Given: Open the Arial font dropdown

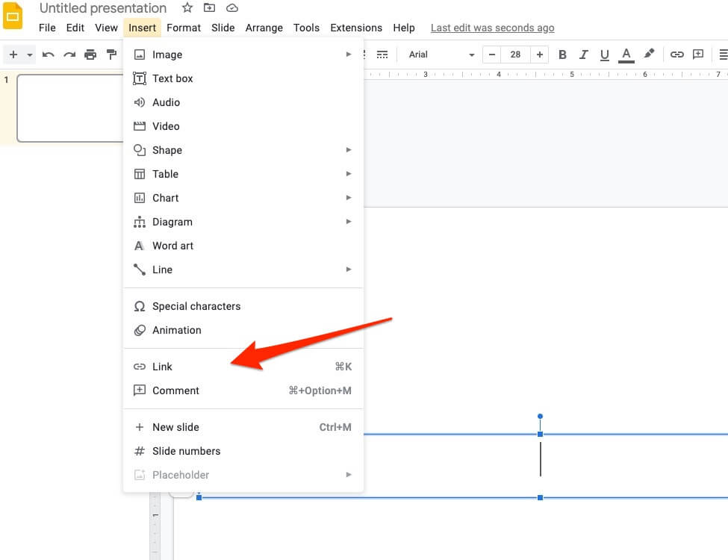Looking at the screenshot, I should coord(441,55).
